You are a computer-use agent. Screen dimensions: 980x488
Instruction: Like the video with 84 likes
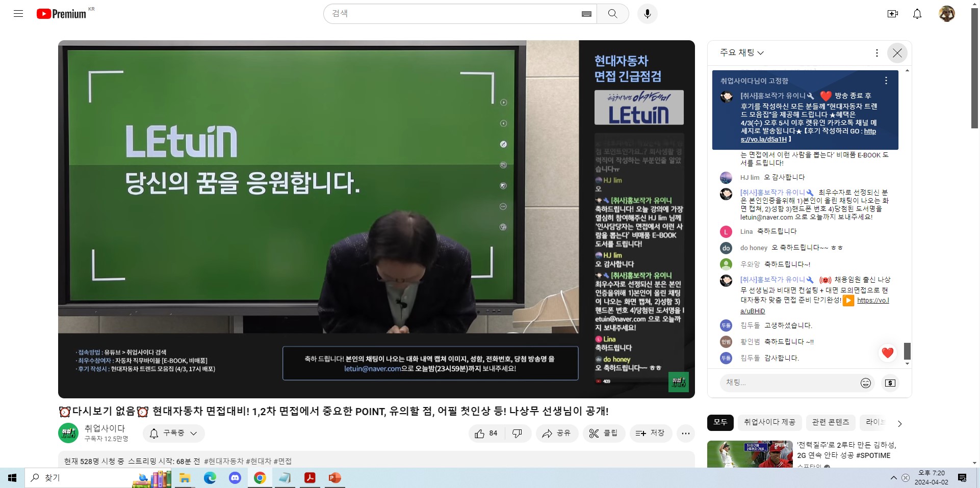point(486,433)
